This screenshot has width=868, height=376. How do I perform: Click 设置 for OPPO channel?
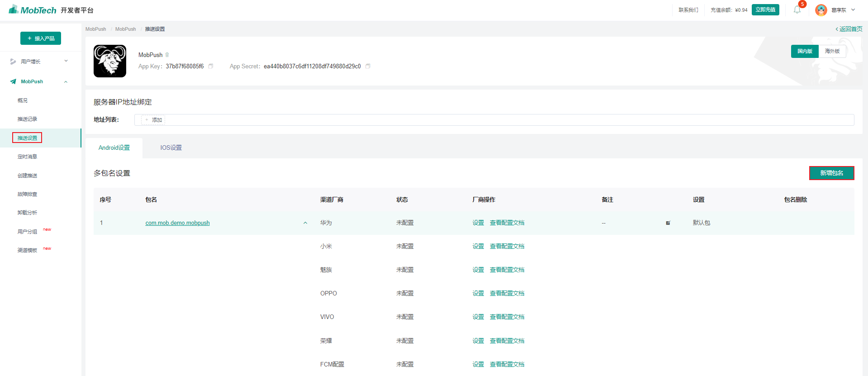pyautogui.click(x=478, y=293)
